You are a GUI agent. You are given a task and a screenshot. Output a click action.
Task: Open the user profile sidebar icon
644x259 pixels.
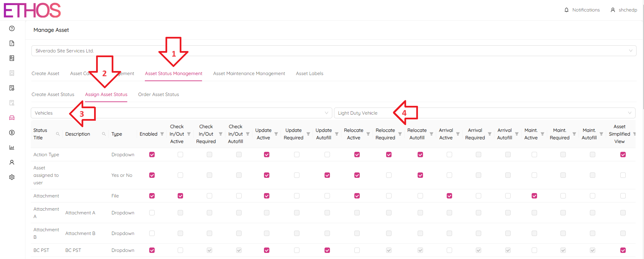[x=12, y=162]
